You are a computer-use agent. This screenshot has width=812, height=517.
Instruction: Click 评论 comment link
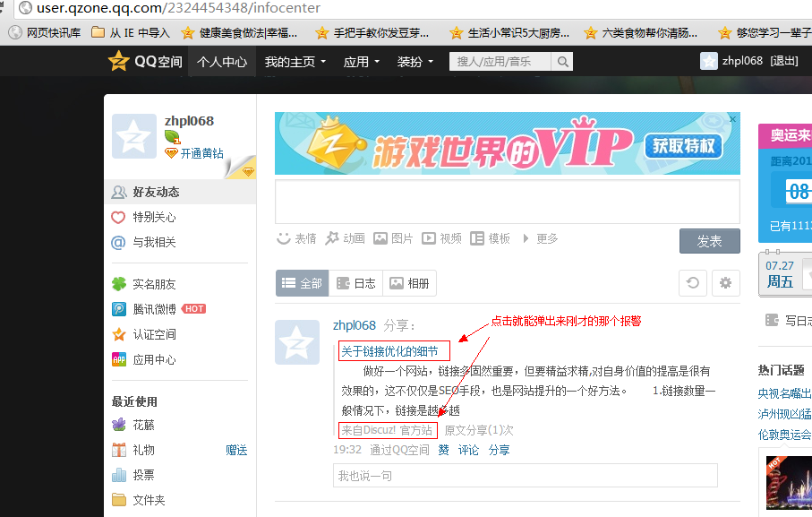(x=468, y=450)
